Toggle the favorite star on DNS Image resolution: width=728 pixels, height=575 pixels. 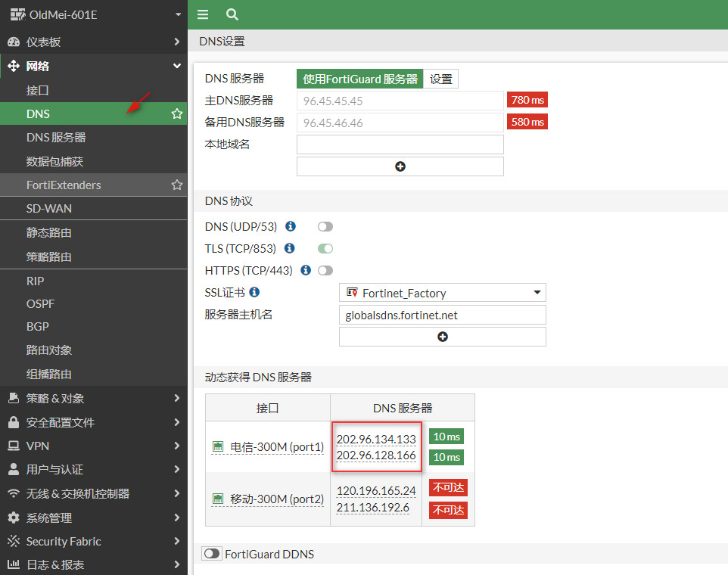tap(177, 113)
